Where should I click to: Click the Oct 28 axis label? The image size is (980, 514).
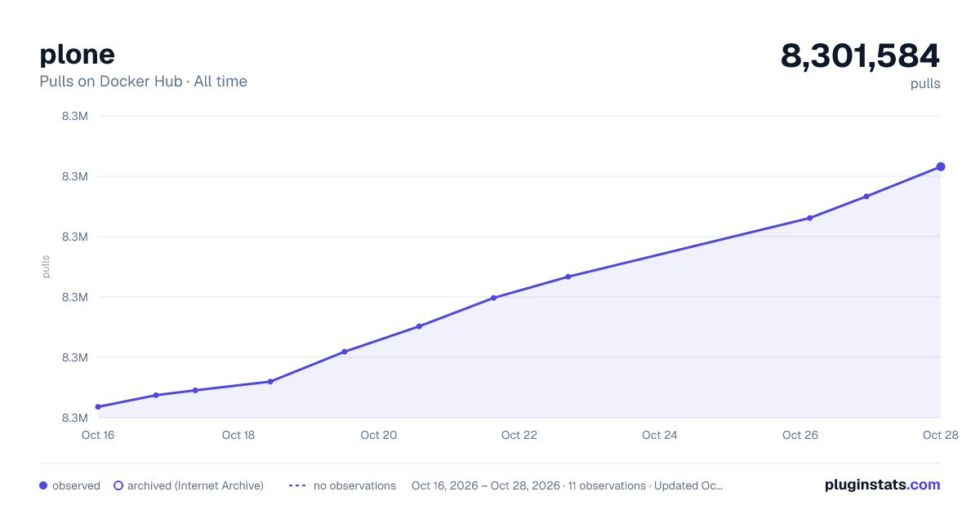click(939, 435)
